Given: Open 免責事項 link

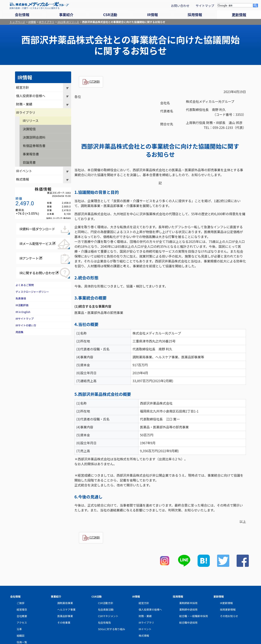Looking at the screenshot, I should [x=21, y=298].
